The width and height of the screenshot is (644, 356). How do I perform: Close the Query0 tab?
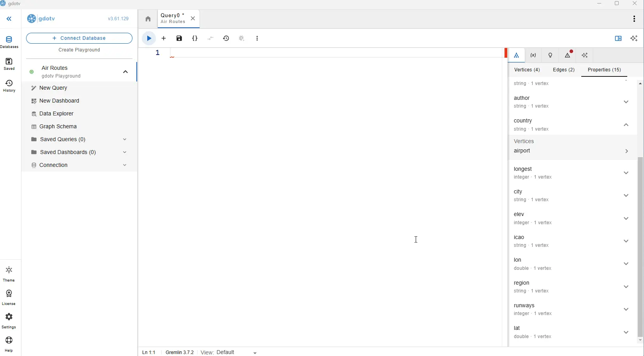tap(193, 18)
